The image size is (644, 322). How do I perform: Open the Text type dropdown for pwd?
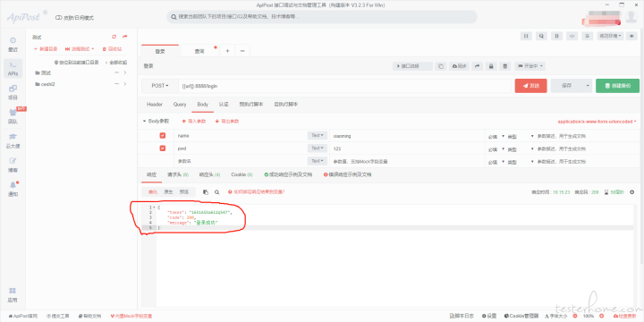317,148
